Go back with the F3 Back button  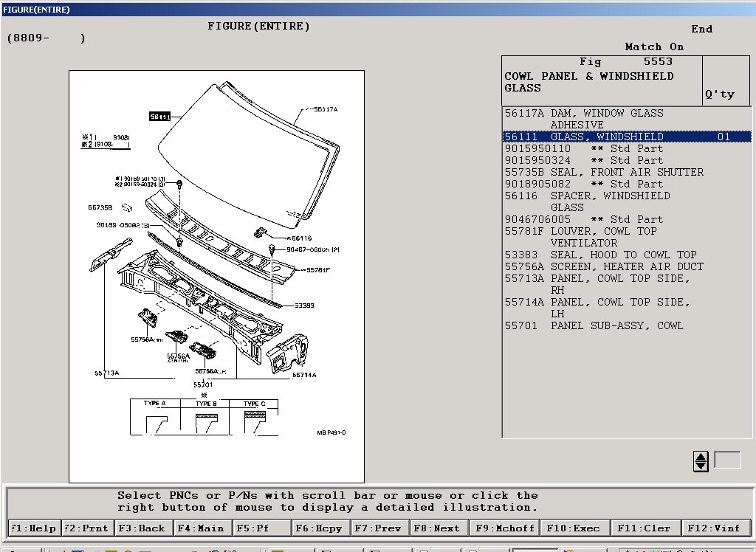tap(145, 528)
